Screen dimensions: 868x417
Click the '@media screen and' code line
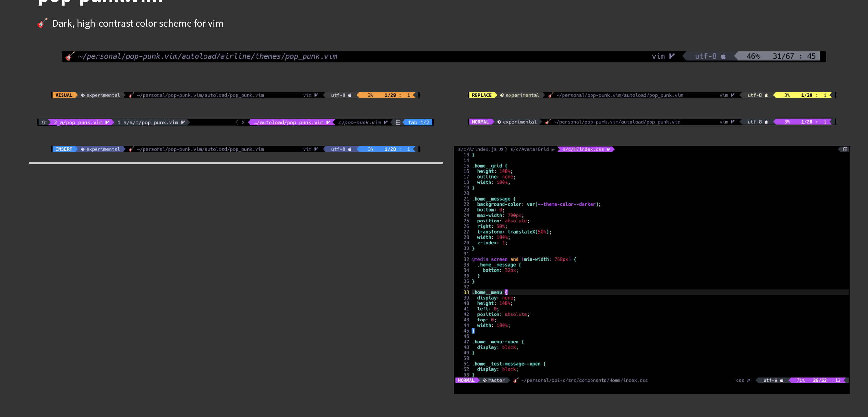tap(524, 259)
